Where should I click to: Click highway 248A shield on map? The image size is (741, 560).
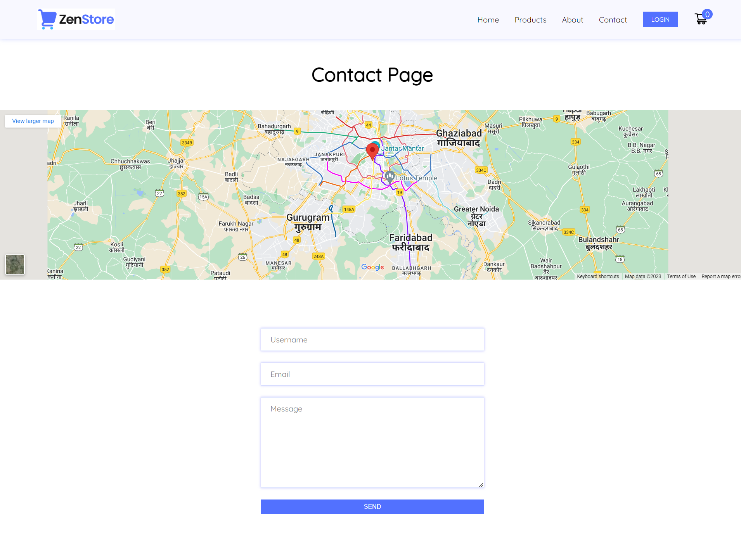[x=319, y=256]
